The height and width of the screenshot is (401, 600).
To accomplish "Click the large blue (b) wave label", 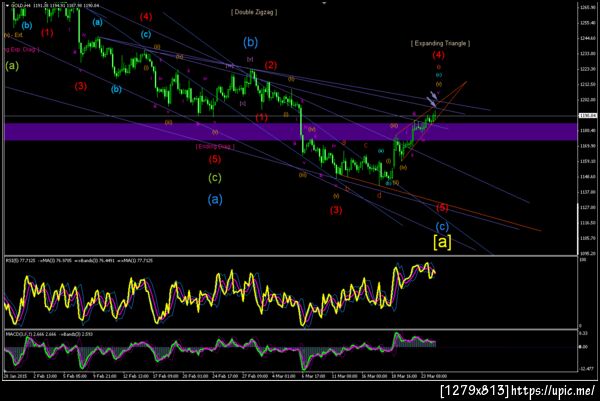I will coord(251,42).
